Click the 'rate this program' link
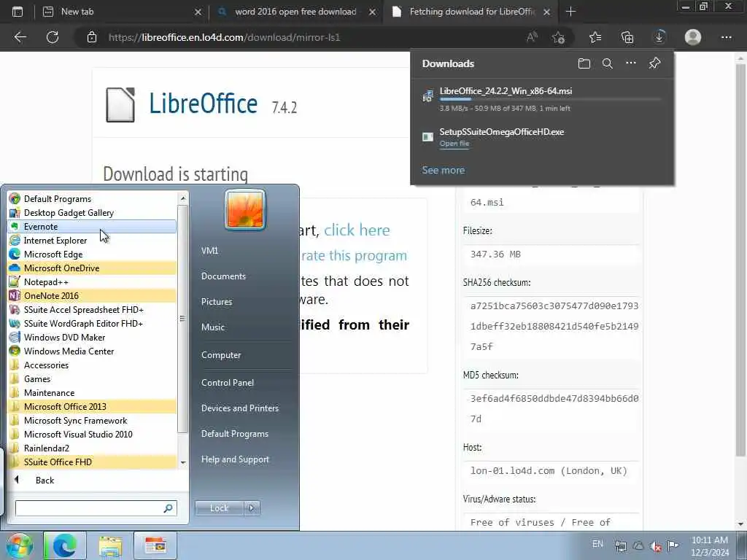The width and height of the screenshot is (747, 560). [354, 256]
